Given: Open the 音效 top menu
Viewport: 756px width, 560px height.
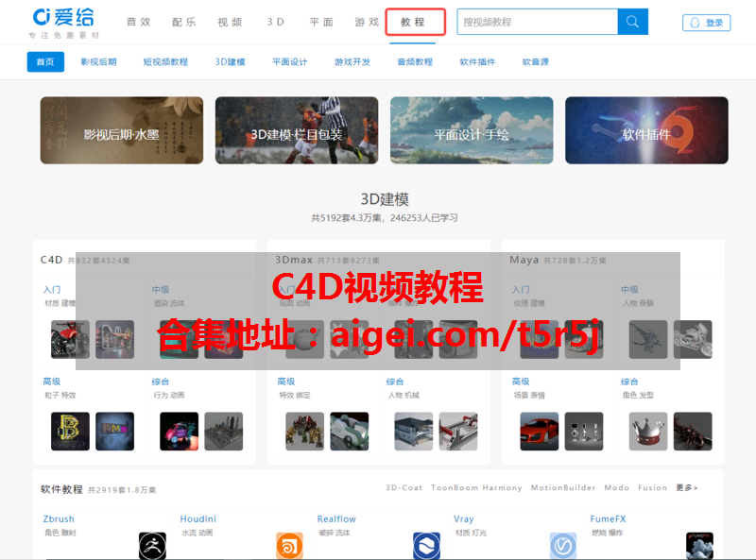Looking at the screenshot, I should coord(138,22).
